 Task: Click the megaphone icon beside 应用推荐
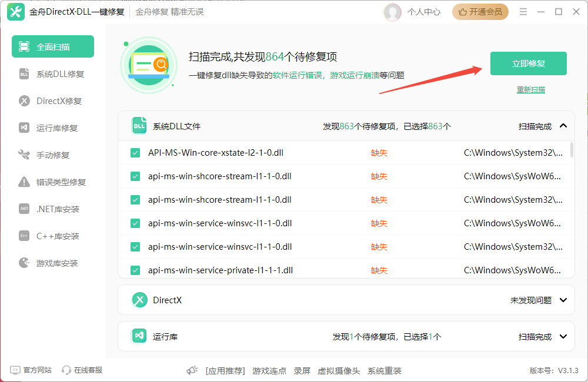click(192, 370)
